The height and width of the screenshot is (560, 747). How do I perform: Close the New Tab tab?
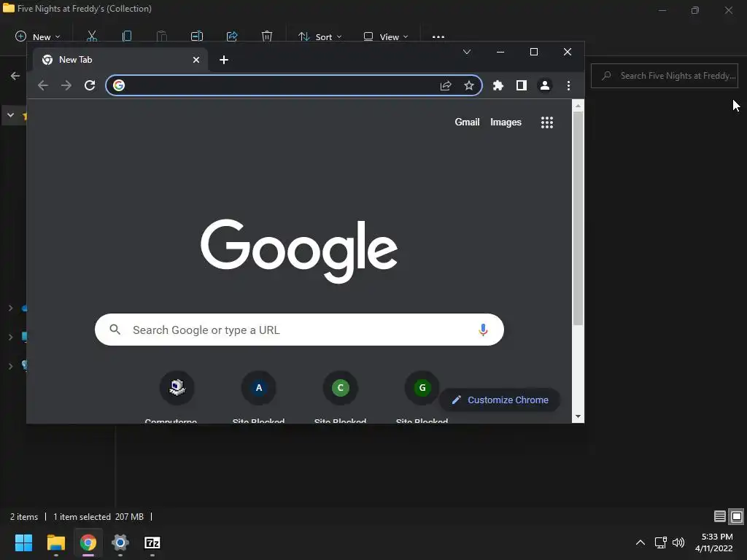pos(196,60)
